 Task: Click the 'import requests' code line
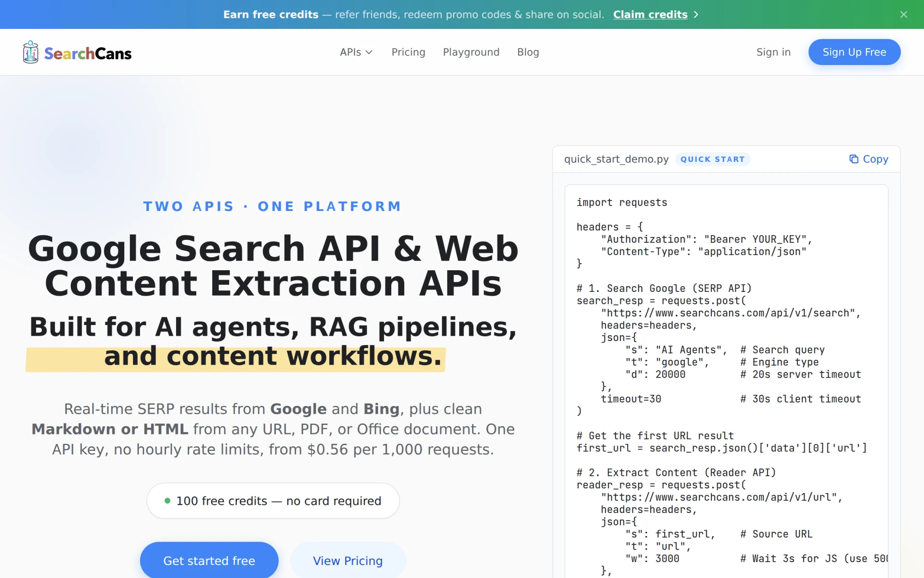(x=622, y=202)
